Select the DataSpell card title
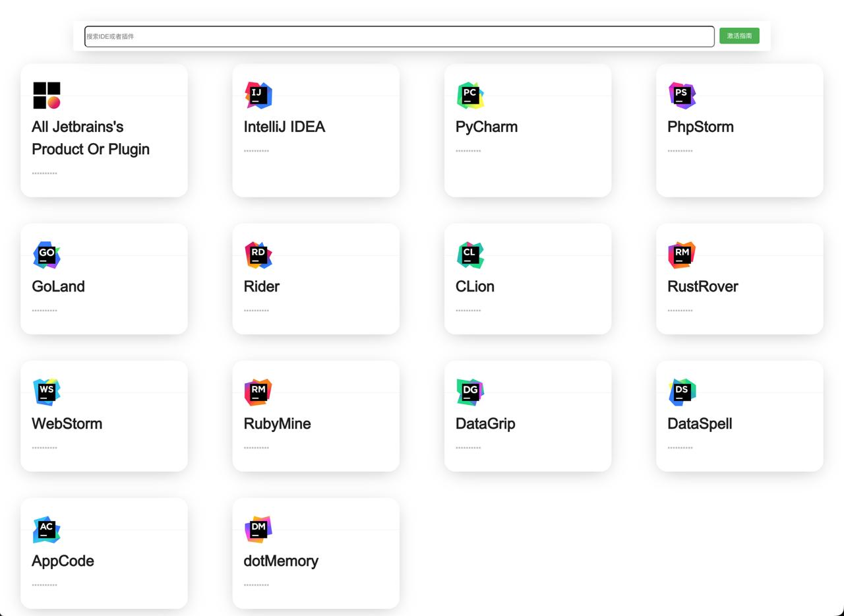The width and height of the screenshot is (844, 616). [x=700, y=423]
